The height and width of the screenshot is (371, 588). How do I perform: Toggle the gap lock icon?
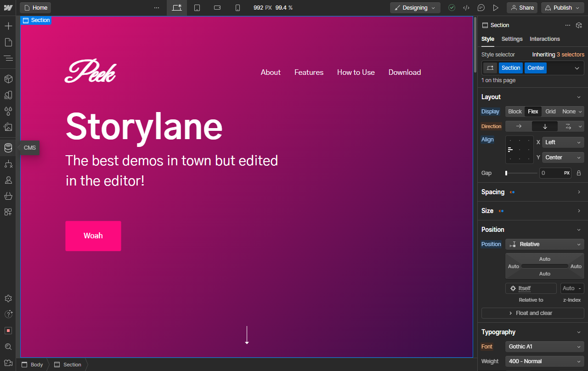(x=579, y=173)
